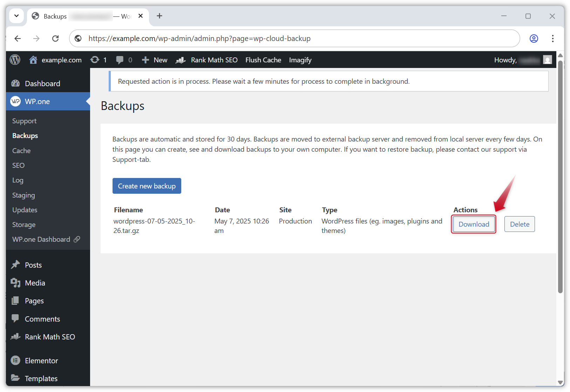Open the Chrome three-dot menu

coord(553,39)
